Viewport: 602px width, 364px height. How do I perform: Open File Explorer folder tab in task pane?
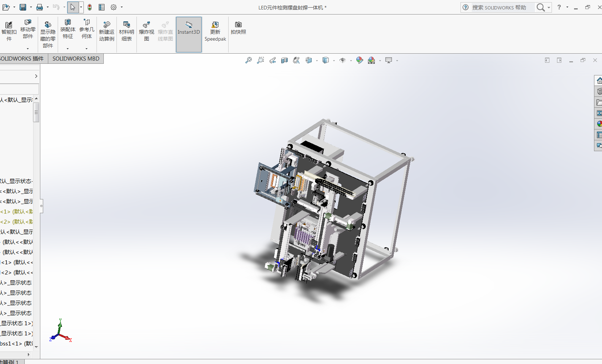(x=599, y=103)
